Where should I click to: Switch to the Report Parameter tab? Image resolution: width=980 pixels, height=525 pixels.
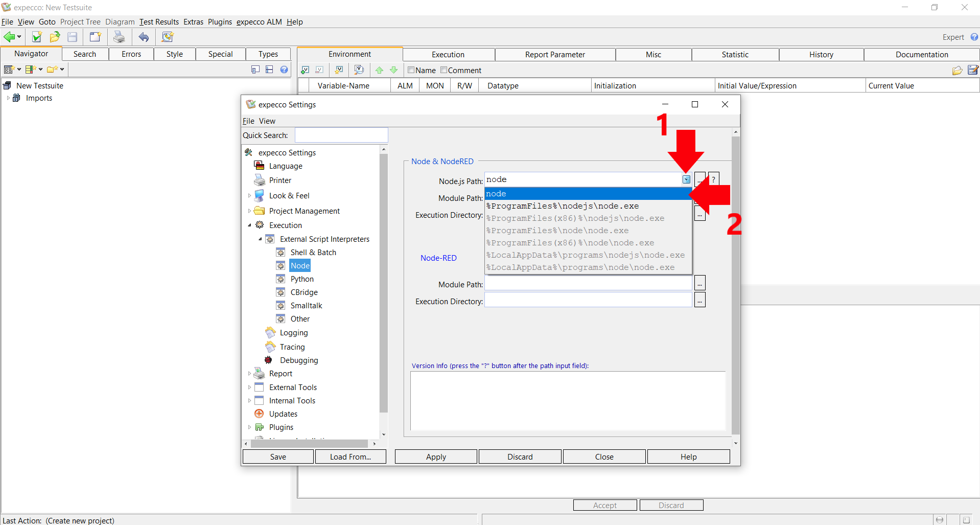(555, 55)
